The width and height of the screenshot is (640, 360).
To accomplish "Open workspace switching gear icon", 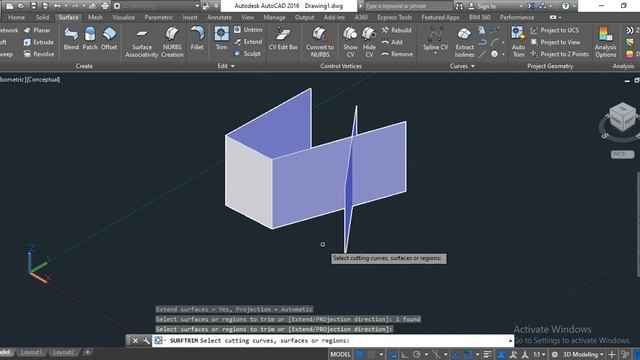I will [555, 354].
